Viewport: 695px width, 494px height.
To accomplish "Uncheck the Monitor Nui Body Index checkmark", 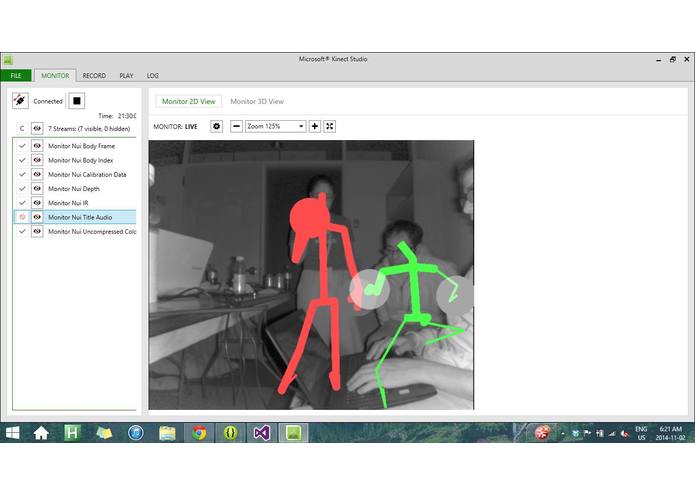I will click(x=22, y=160).
